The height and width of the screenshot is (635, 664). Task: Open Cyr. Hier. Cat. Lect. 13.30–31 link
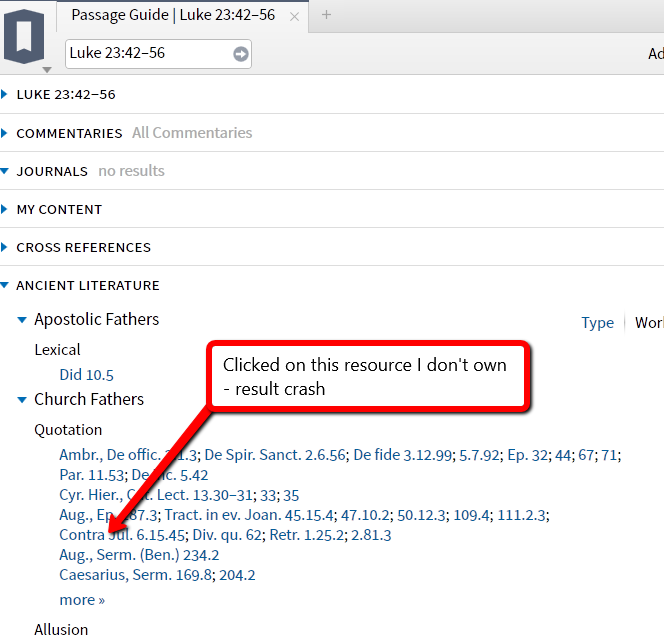(x=156, y=495)
